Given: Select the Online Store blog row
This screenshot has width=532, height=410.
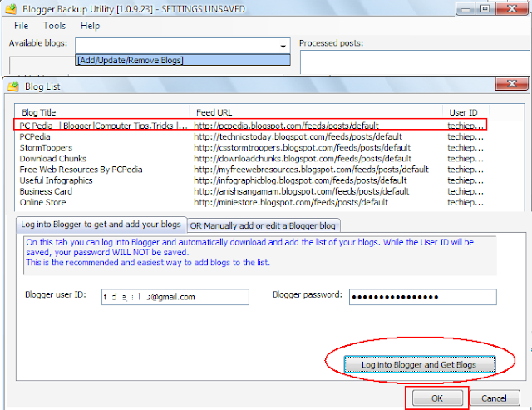Looking at the screenshot, I should click(252, 202).
